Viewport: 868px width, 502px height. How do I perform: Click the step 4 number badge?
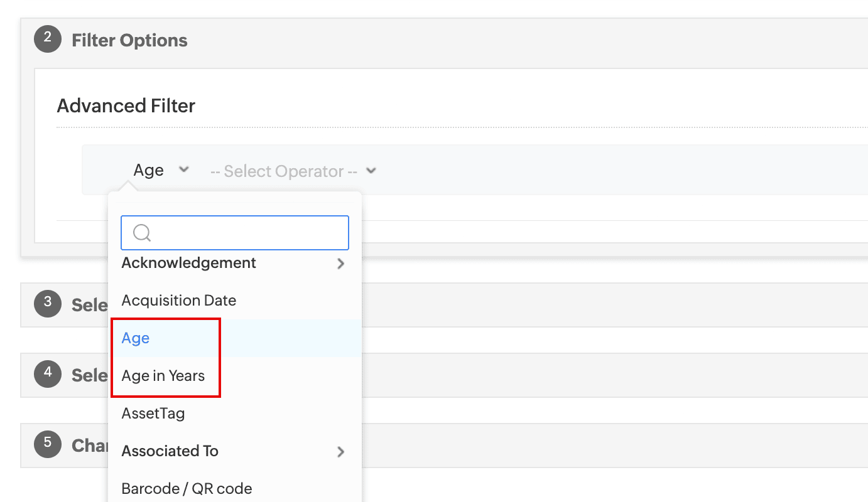[x=47, y=375]
